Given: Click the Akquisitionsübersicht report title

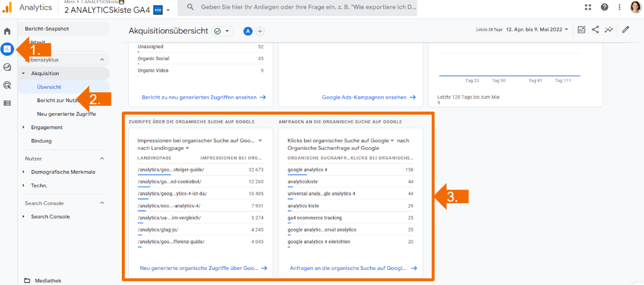Looking at the screenshot, I should click(x=168, y=31).
